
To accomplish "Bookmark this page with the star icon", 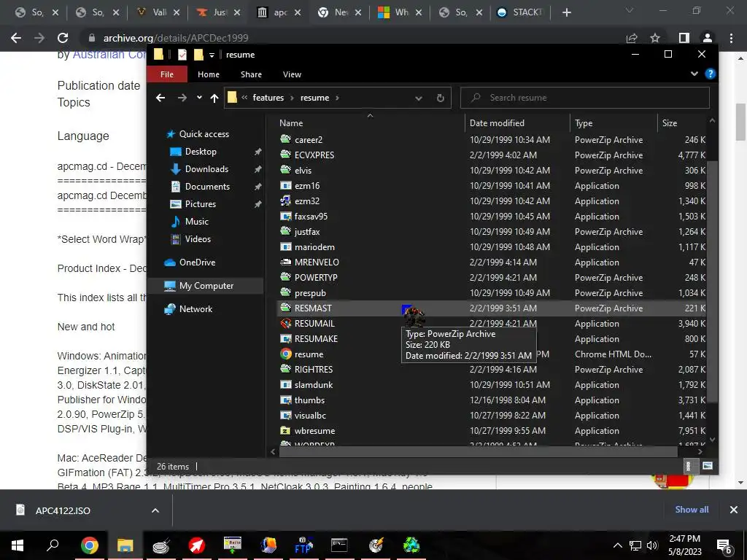I will tap(655, 38).
